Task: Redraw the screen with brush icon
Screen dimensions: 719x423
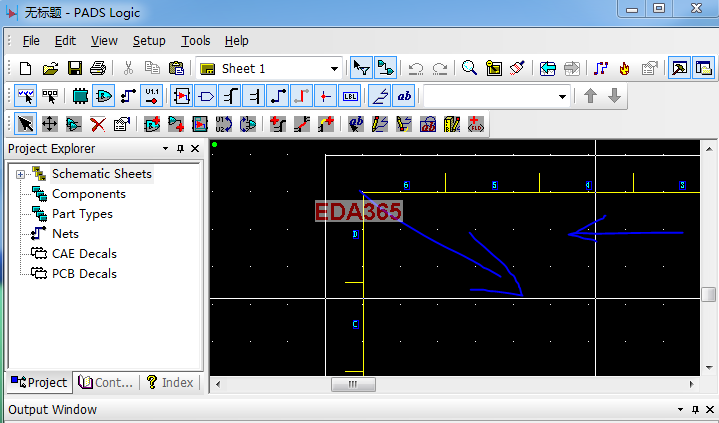Action: (517, 69)
